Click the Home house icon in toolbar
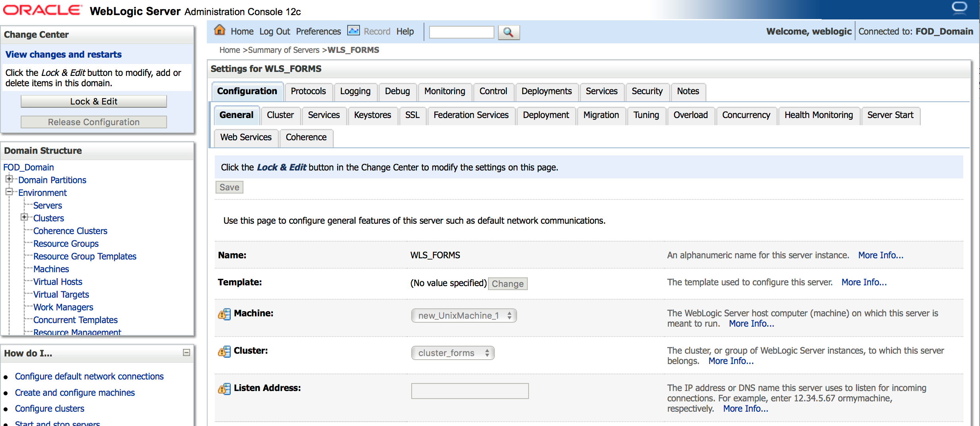This screenshot has height=426, width=980. coord(220,31)
